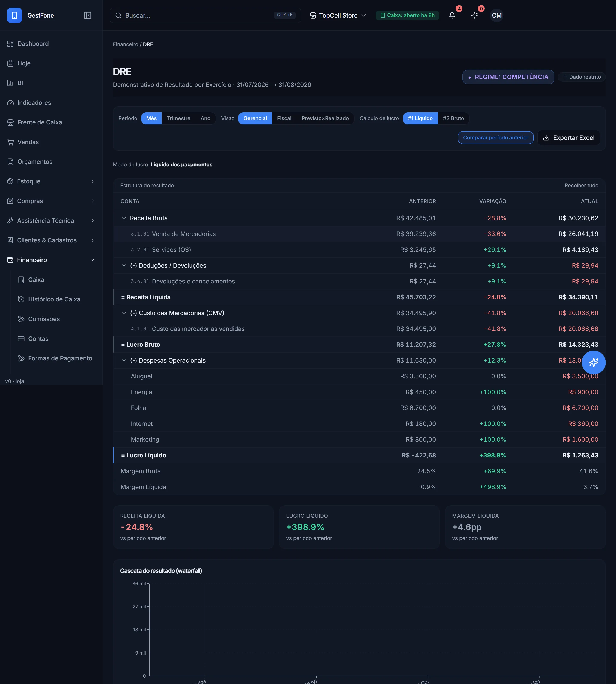Select Previsto×Realizado view
Viewport: 616px width, 684px height.
325,118
